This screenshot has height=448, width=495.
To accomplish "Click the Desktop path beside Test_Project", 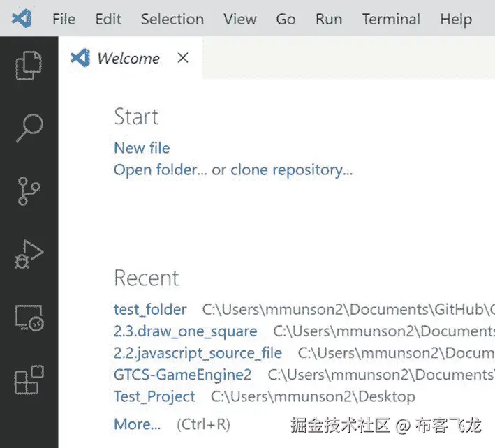I will coord(313,397).
